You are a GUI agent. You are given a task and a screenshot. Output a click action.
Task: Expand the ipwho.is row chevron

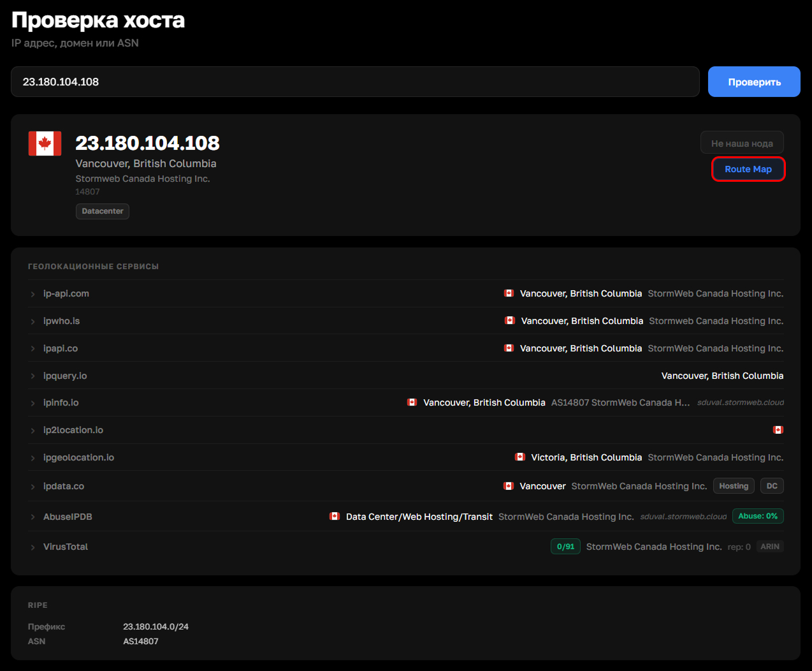click(33, 321)
